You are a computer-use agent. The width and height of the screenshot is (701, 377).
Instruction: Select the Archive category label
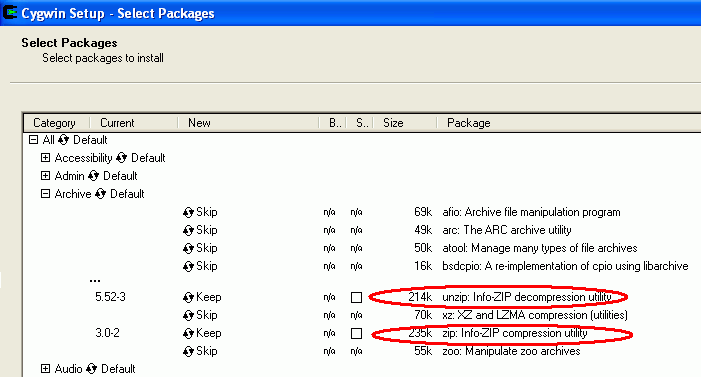[x=73, y=194]
